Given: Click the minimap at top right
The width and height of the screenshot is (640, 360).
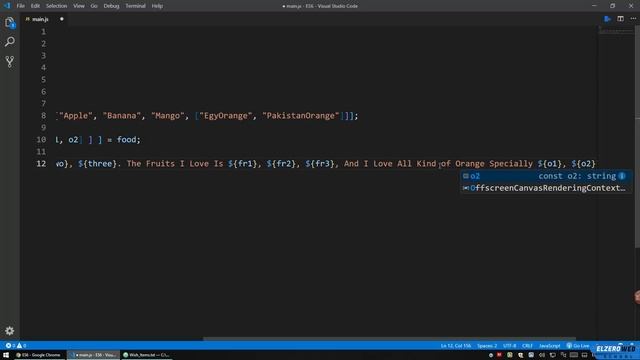Looking at the screenshot, I should point(616,30).
